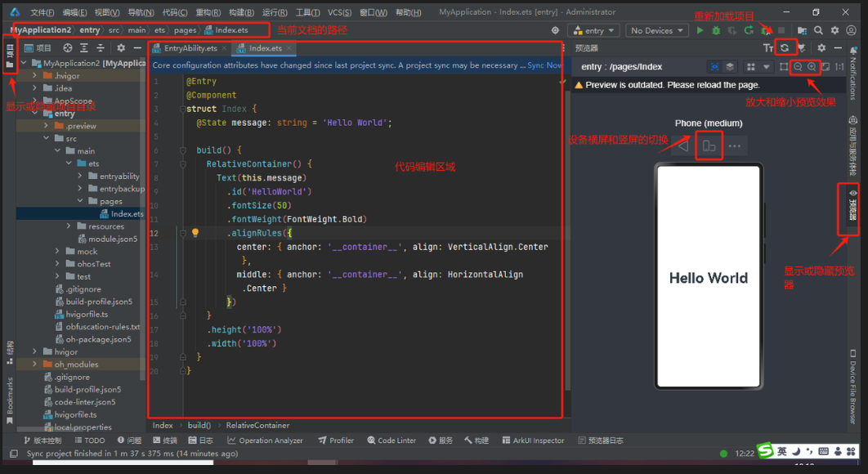Open multi-device grid dropdown in previewer
Screen dimensions: 868x474
coord(758,66)
